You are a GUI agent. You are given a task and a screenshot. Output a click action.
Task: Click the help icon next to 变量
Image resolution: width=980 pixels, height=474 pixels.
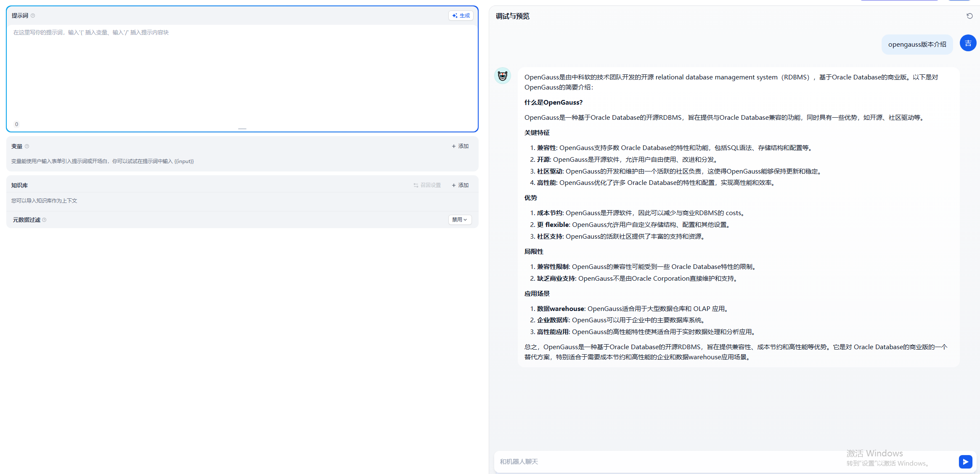(x=27, y=146)
